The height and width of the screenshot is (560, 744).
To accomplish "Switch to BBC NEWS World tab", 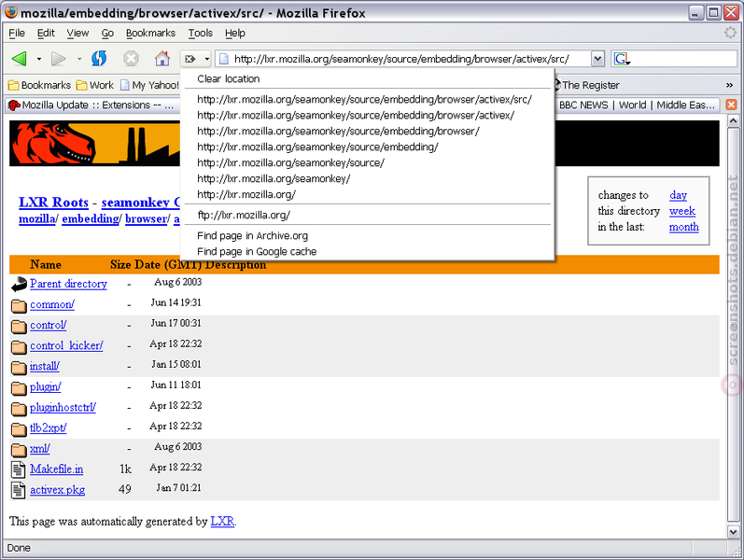I will pos(637,105).
